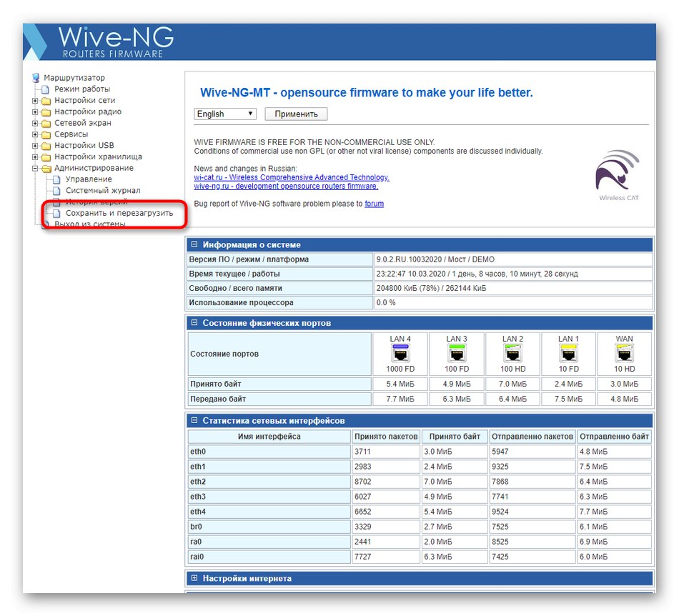Screen dimensions: 679x616
Task: Open Системный журнал page
Action: (103, 191)
